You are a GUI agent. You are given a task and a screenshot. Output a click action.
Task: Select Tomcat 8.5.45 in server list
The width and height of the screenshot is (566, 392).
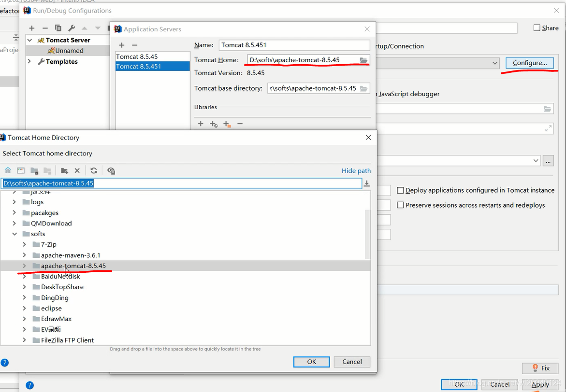(153, 56)
